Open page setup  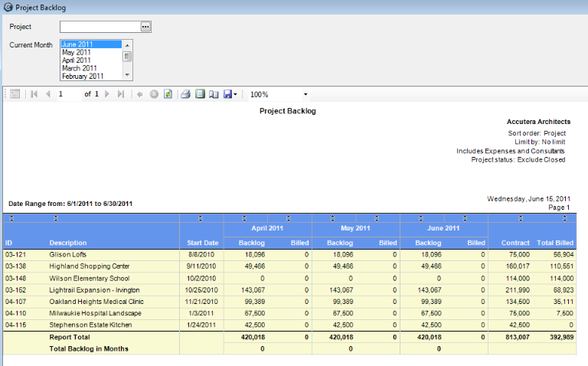[214, 94]
